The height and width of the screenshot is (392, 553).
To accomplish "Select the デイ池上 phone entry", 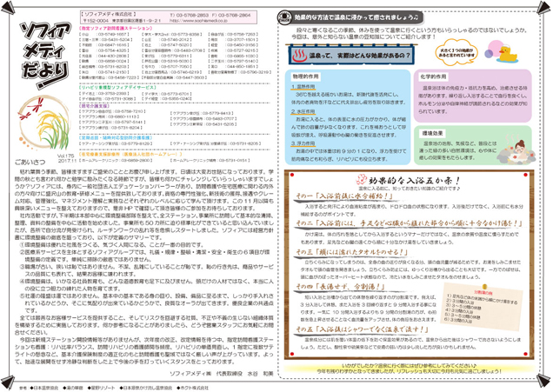I will (104, 94).
